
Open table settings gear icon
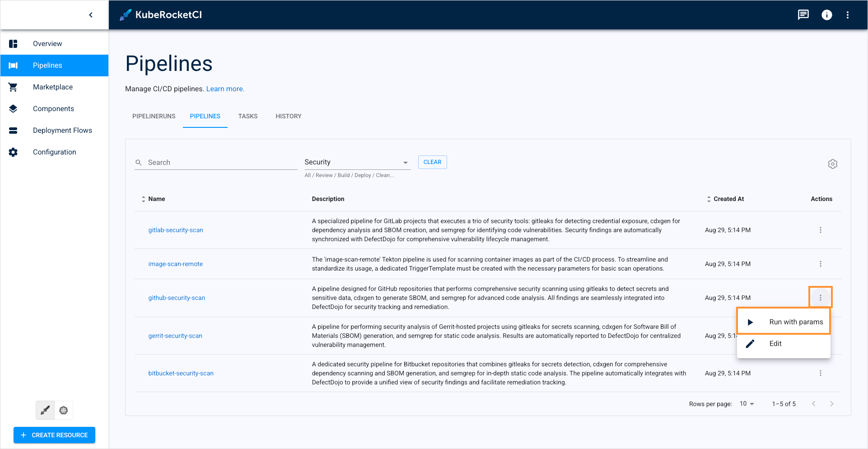click(832, 164)
